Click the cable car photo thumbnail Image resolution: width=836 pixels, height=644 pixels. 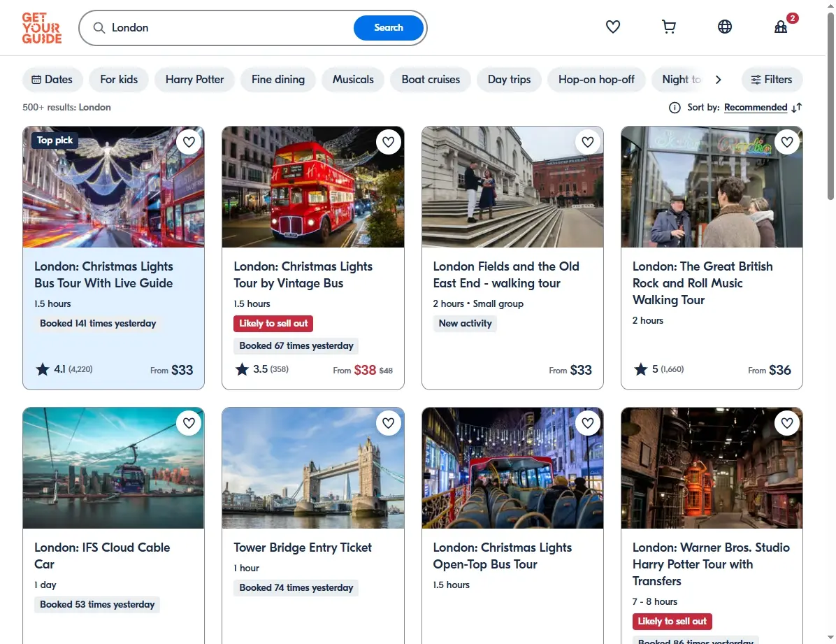coord(113,468)
